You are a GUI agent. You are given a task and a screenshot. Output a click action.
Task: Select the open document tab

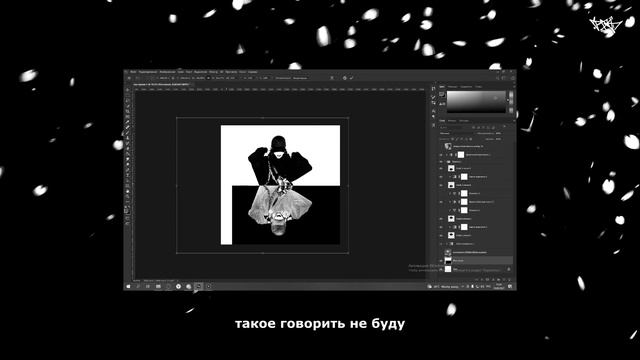[162, 84]
